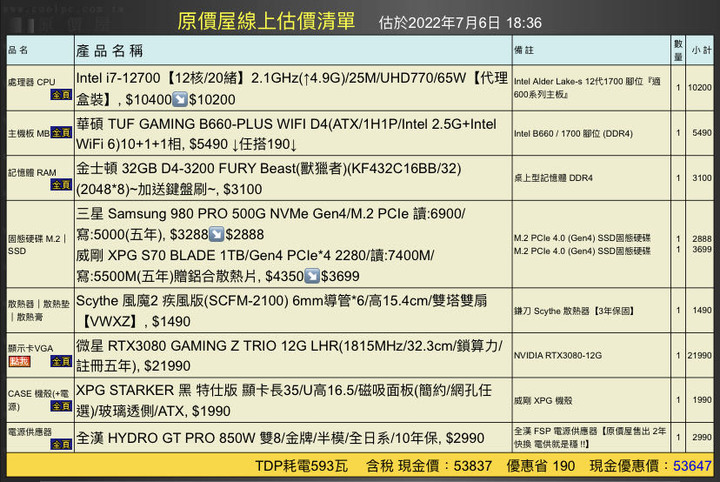This screenshot has width=720, height=482.
Task: Click the CASE 機殼 category label
Action: tap(38, 400)
